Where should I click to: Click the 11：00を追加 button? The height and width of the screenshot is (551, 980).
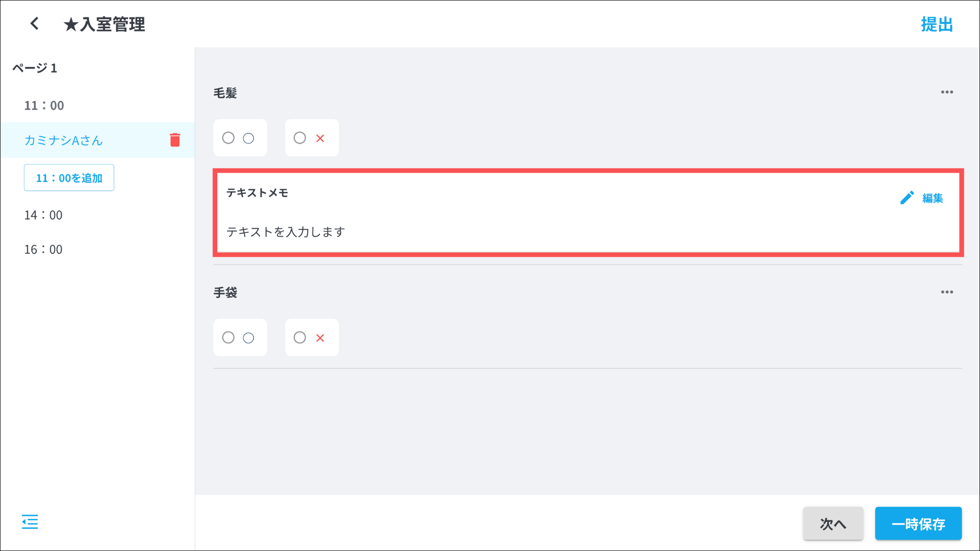[69, 178]
